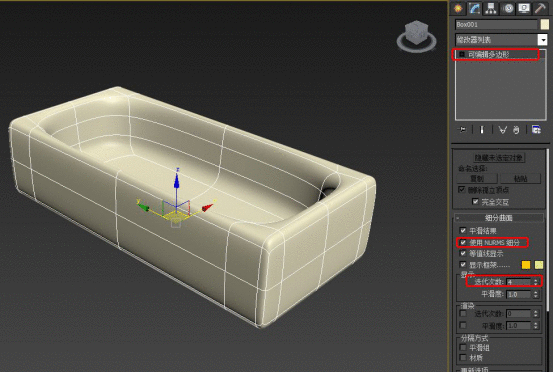Image resolution: width=553 pixels, height=372 pixels.
Task: Open the orange cage color swatch
Action: pyautogui.click(x=525, y=265)
